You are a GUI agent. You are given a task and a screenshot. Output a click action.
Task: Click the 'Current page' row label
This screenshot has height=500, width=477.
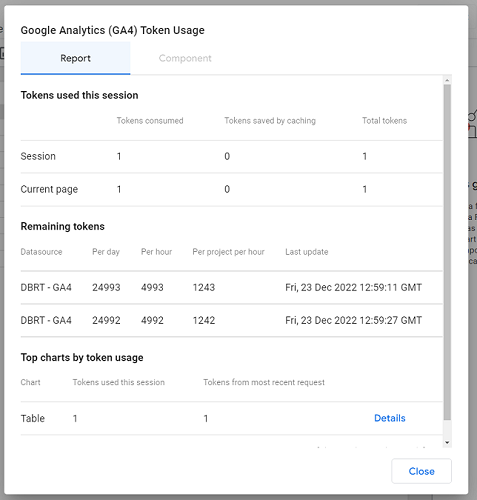pyautogui.click(x=49, y=189)
